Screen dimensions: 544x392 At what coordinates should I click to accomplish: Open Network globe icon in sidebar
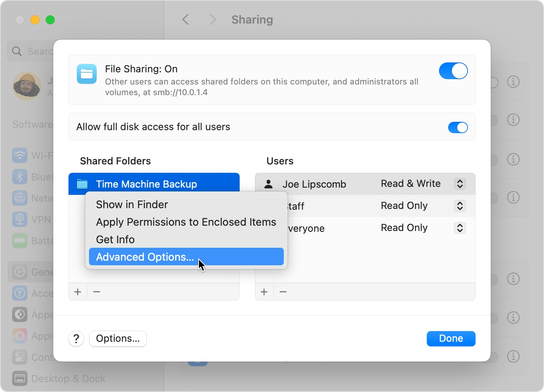[20, 198]
